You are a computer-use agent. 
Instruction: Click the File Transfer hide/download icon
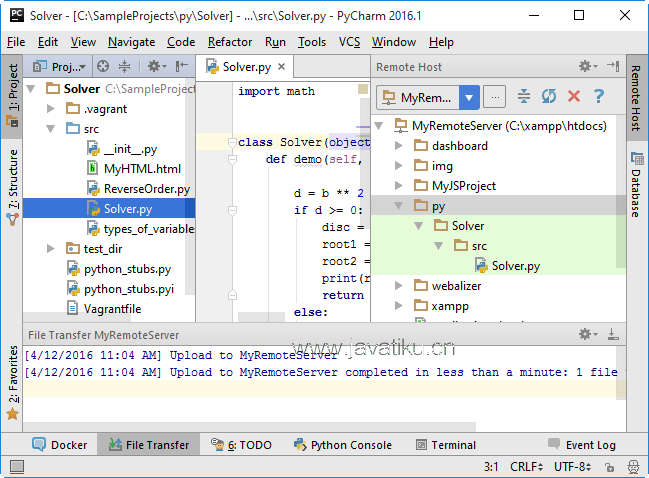click(x=613, y=334)
